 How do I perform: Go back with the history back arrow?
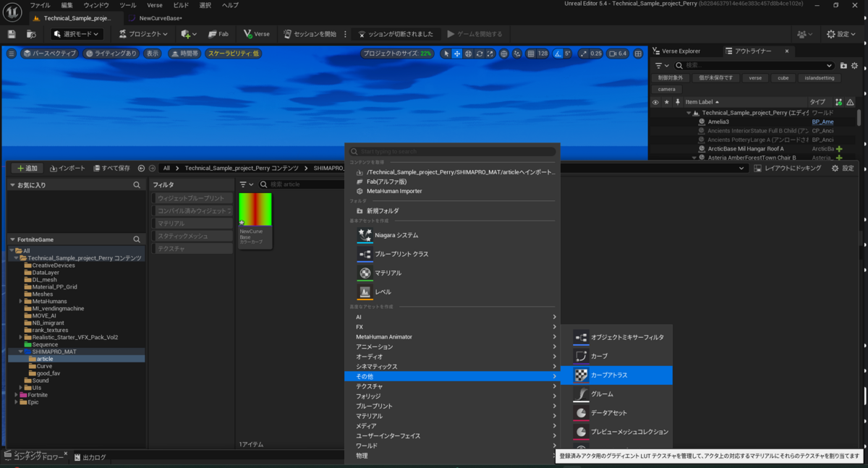(x=141, y=168)
